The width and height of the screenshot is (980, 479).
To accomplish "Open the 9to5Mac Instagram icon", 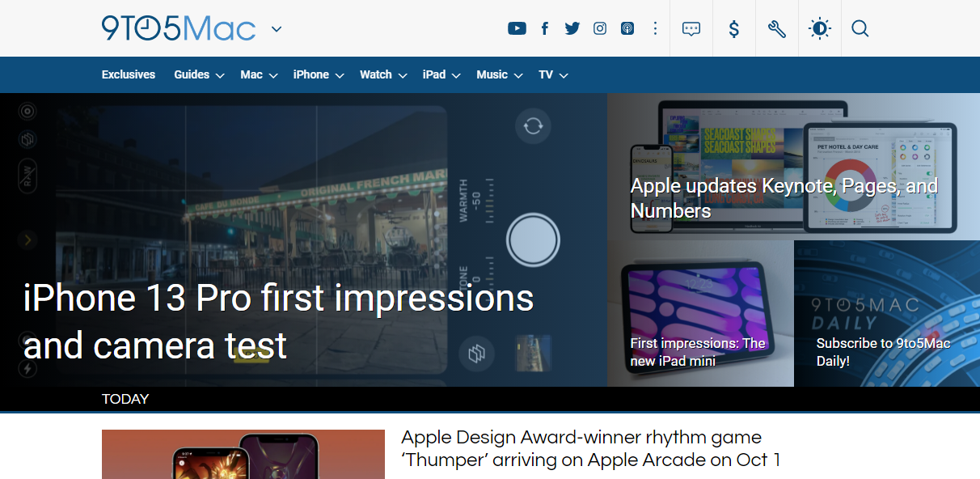I will 600,29.
